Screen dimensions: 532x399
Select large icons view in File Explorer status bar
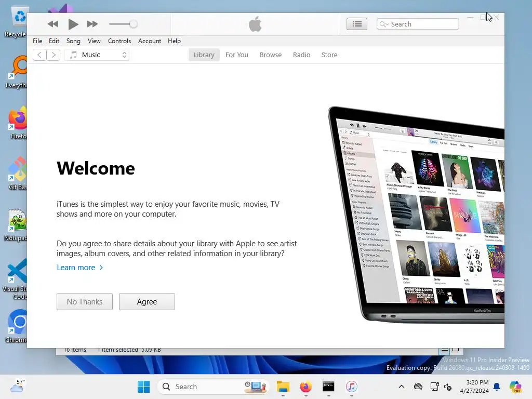click(x=456, y=351)
